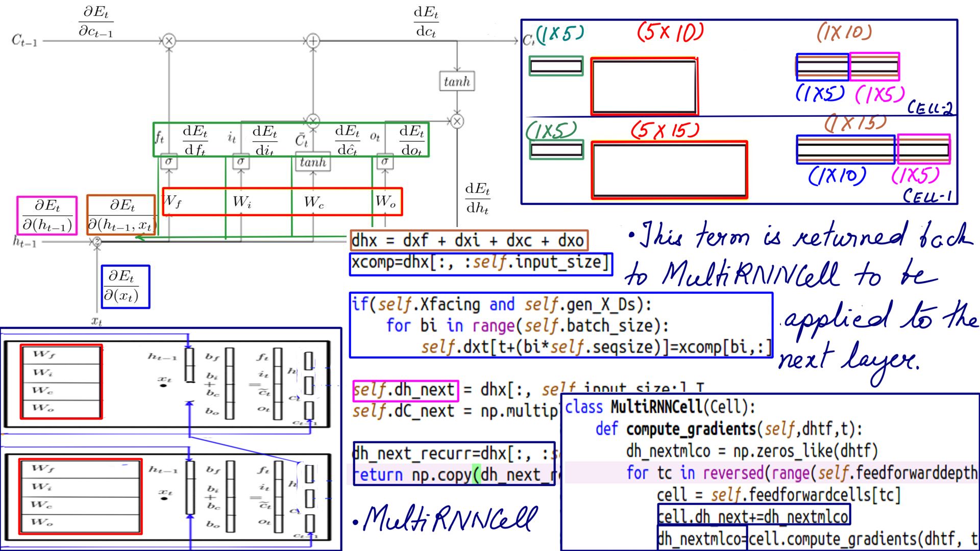
Task: Click the 'self.dxt[t+(bi*self.seqsize)]=xcomp[bi,:]' line
Action: tap(596, 347)
